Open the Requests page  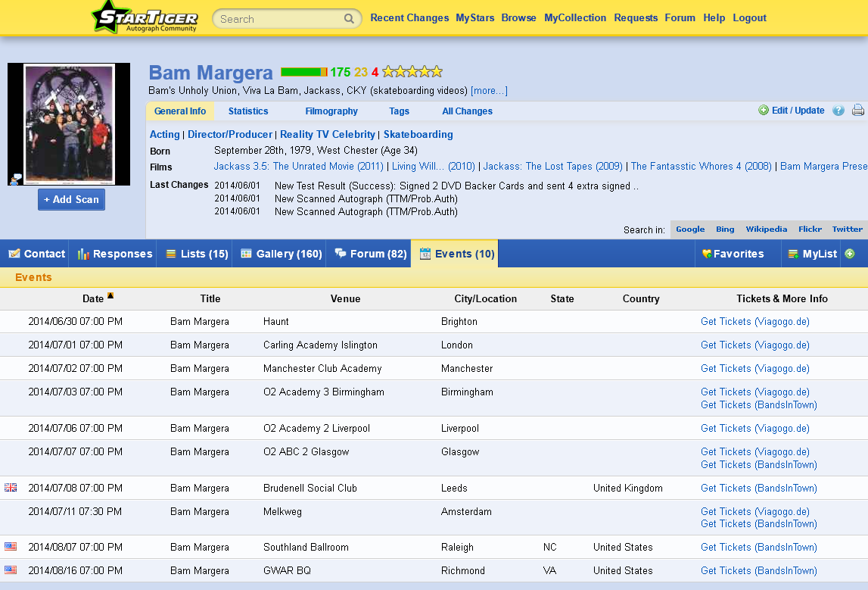coord(636,17)
